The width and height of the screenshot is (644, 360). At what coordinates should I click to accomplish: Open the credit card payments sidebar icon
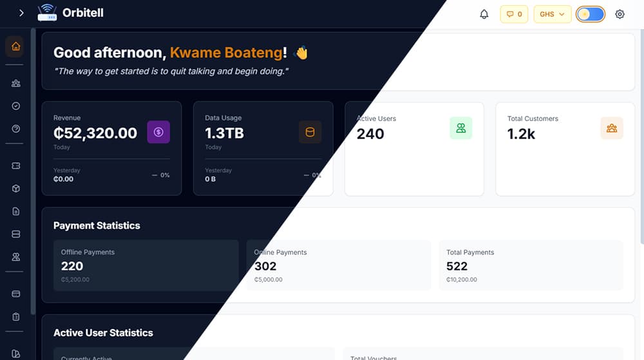[15, 294]
